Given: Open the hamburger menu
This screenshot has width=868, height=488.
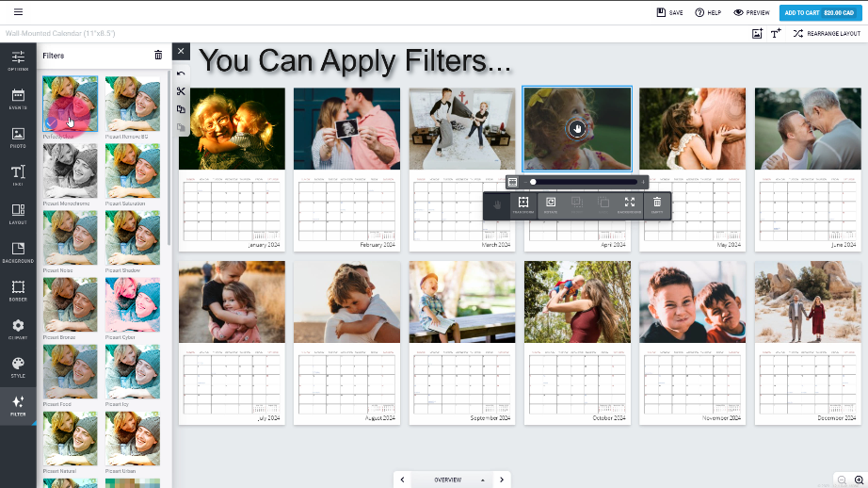Looking at the screenshot, I should point(18,12).
